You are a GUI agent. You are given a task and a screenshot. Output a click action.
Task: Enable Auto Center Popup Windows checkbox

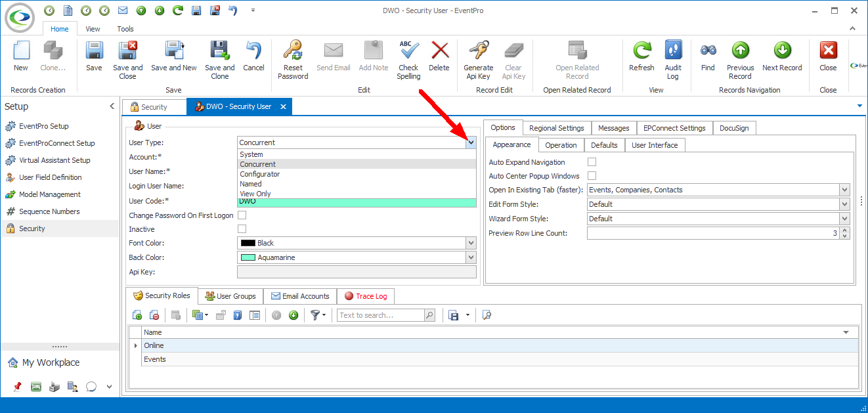click(x=592, y=176)
